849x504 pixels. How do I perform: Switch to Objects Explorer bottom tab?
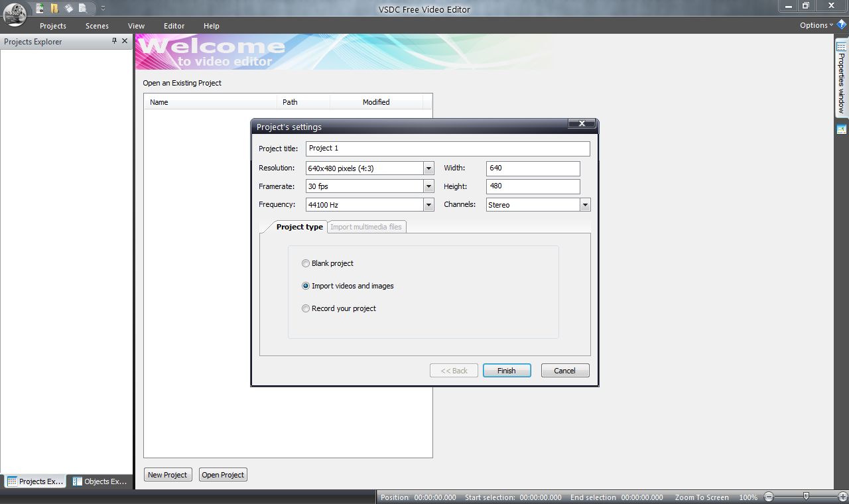click(99, 481)
